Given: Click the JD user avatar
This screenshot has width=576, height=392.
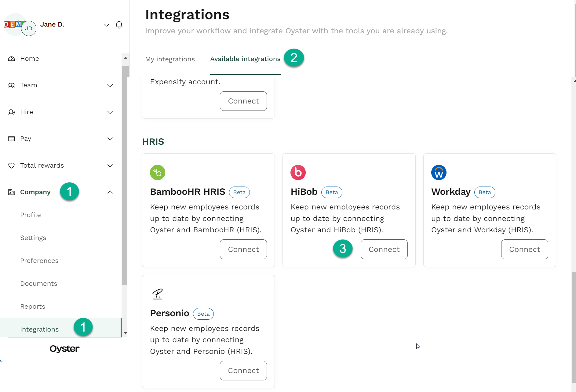Looking at the screenshot, I should (x=29, y=28).
